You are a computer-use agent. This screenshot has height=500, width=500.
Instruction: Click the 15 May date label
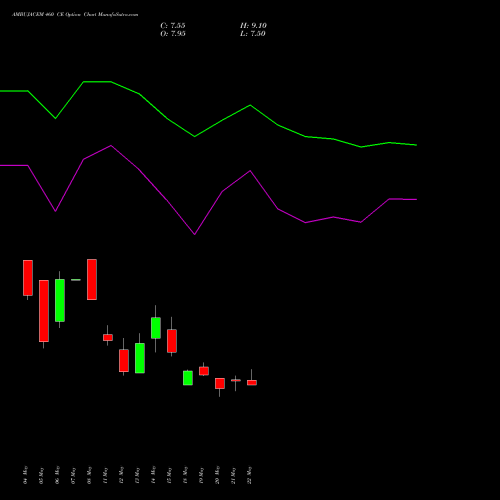click(170, 475)
